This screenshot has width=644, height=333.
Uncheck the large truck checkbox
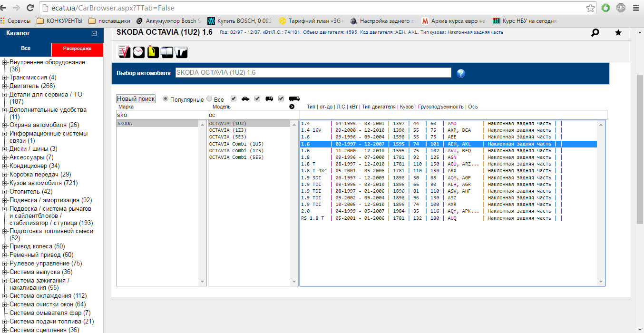[281, 99]
